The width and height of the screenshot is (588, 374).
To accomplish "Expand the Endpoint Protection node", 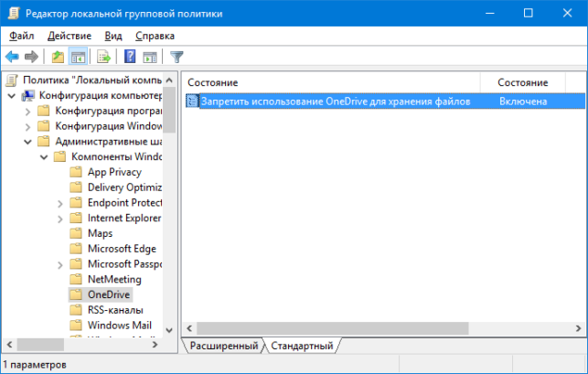I will click(60, 203).
